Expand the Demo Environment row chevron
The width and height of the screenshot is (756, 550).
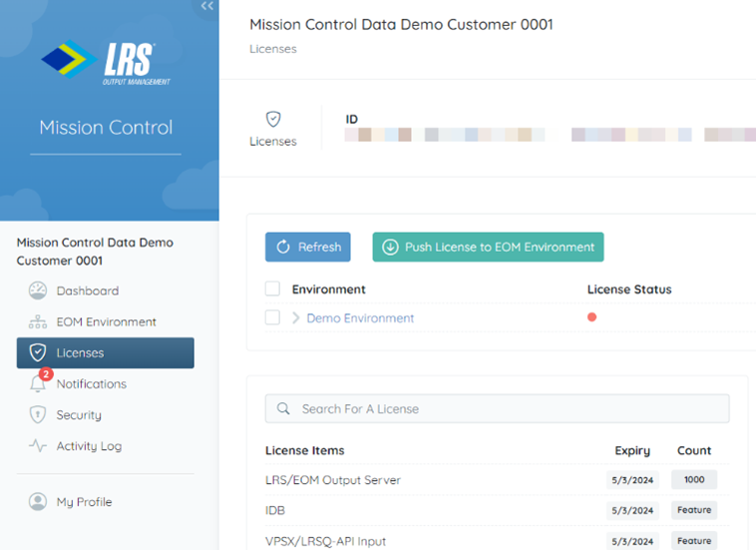(296, 318)
